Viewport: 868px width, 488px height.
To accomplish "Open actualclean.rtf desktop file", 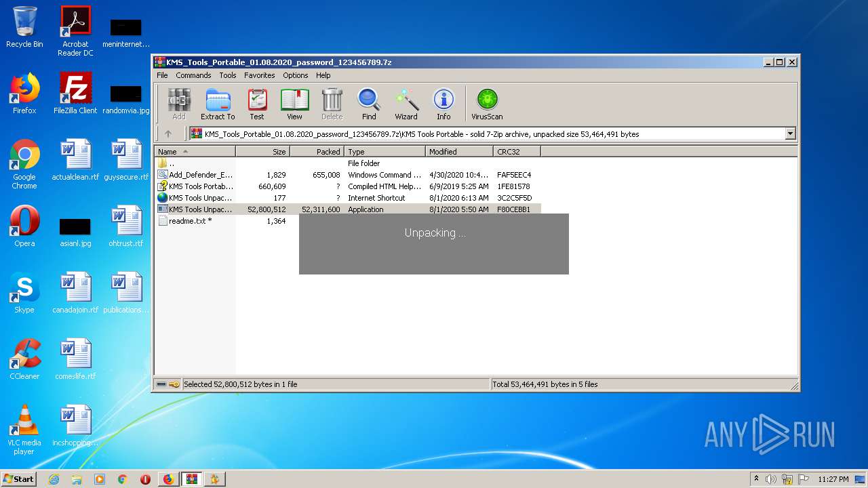I will 75,160.
